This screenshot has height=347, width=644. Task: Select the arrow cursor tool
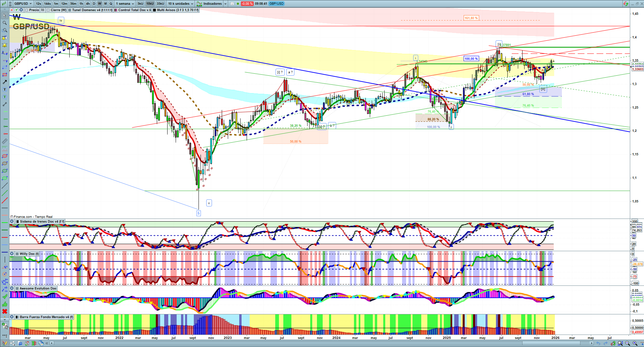coord(5,15)
